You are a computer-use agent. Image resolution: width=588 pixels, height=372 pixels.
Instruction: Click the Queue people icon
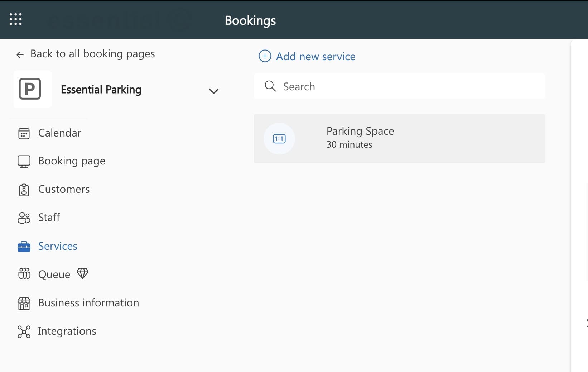click(x=24, y=274)
